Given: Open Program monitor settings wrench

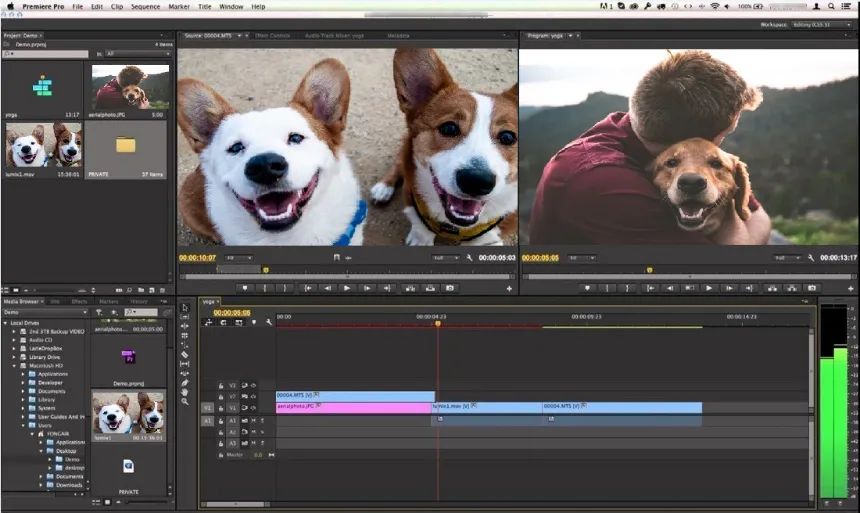Looking at the screenshot, I should 811,257.
